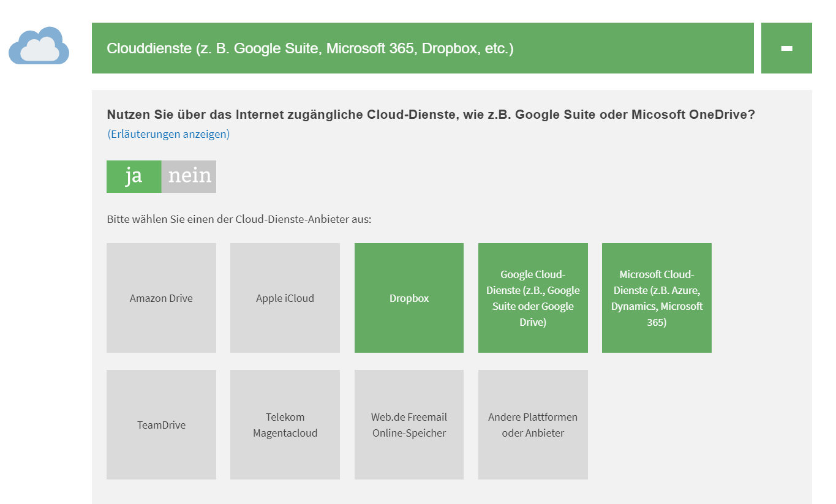The height and width of the screenshot is (504, 836).
Task: Select the Amazon Drive provider tile
Action: 161,298
